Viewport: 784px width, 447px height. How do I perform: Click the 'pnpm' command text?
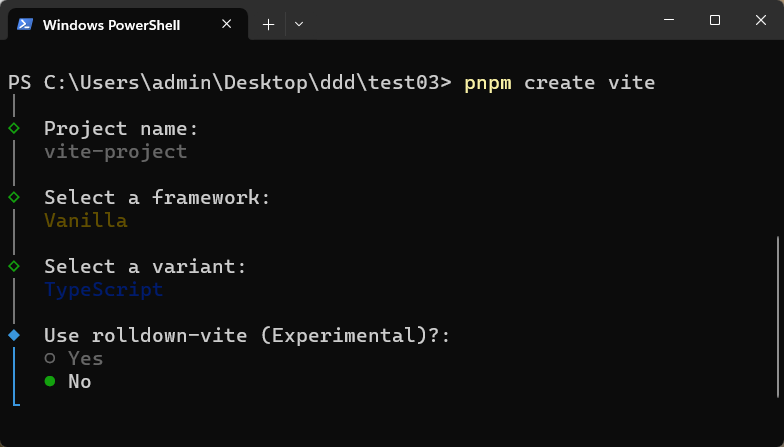click(488, 83)
